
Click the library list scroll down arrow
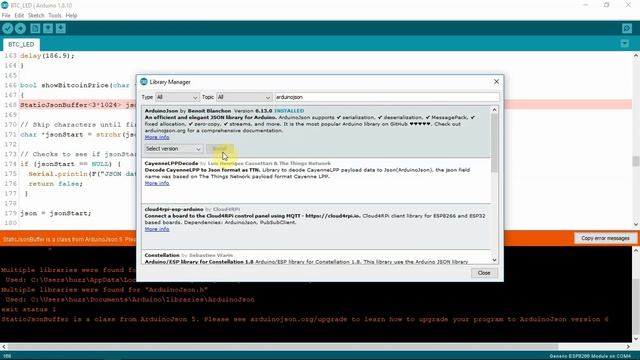tap(494, 260)
